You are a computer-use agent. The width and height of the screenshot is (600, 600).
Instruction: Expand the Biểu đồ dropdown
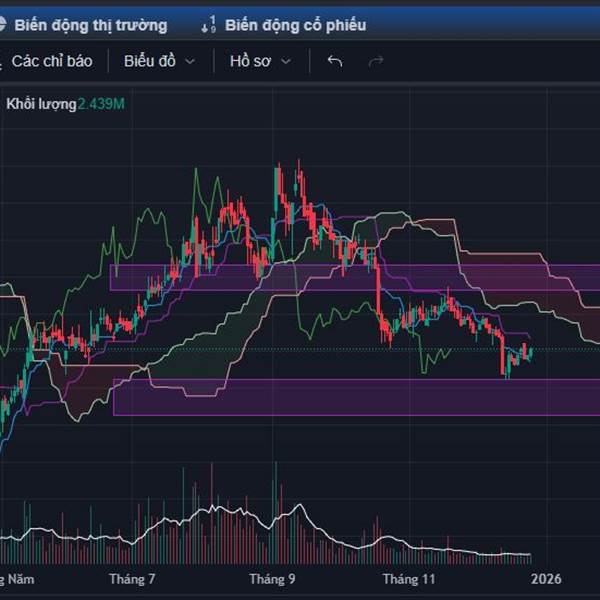coord(159,61)
